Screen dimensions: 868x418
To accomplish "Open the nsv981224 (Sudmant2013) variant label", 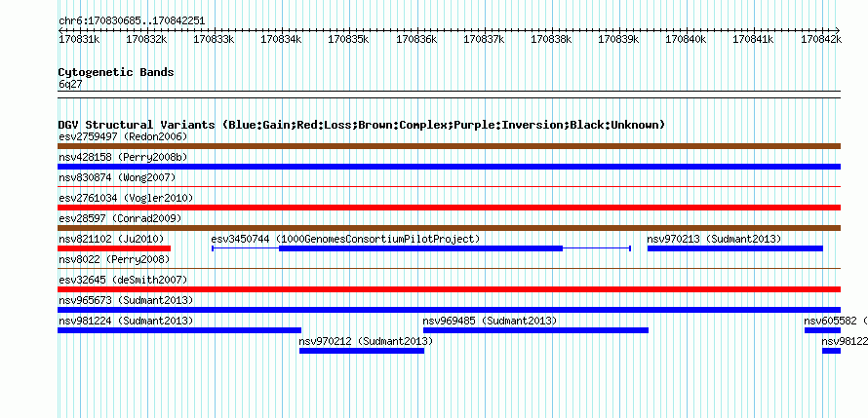I will (x=126, y=321).
